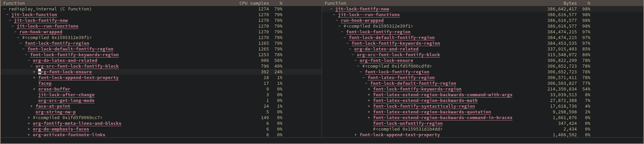The width and height of the screenshot is (644, 144).
Task: Expand the face-at-point entry
Action: click(32, 106)
